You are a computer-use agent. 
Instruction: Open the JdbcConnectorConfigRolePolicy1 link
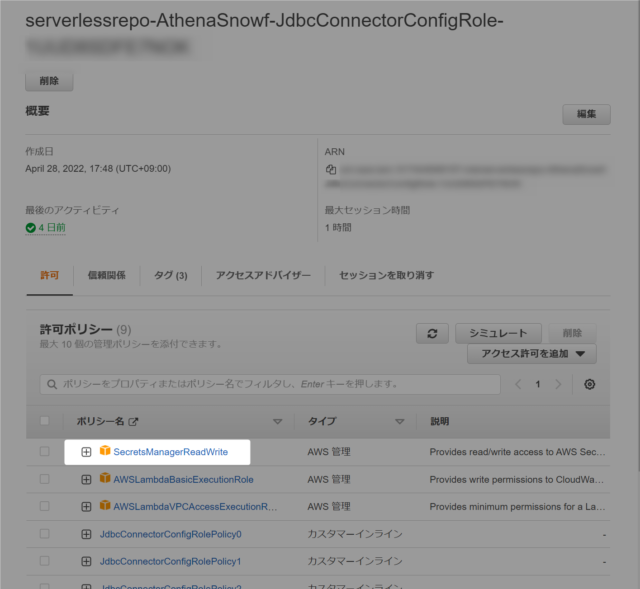pyautogui.click(x=171, y=562)
